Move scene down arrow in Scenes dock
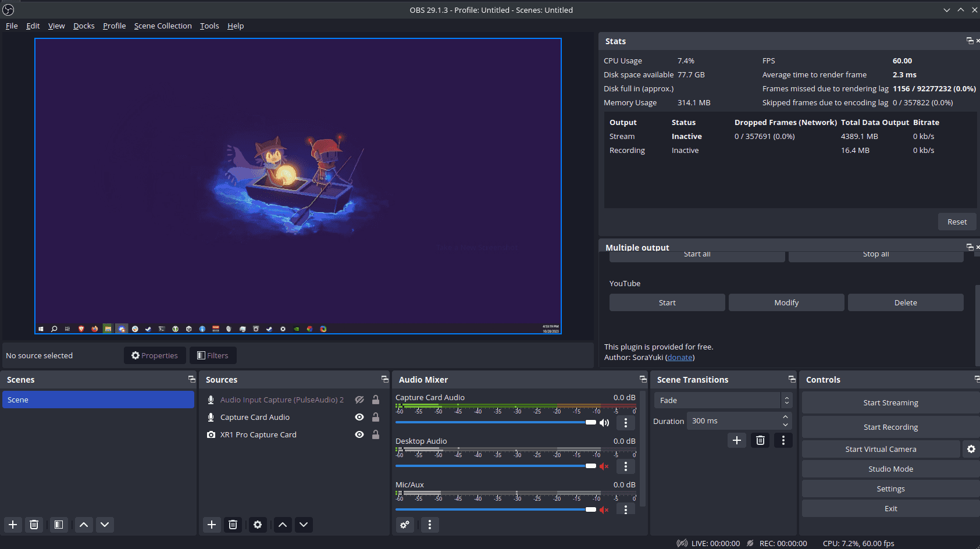 coord(105,525)
